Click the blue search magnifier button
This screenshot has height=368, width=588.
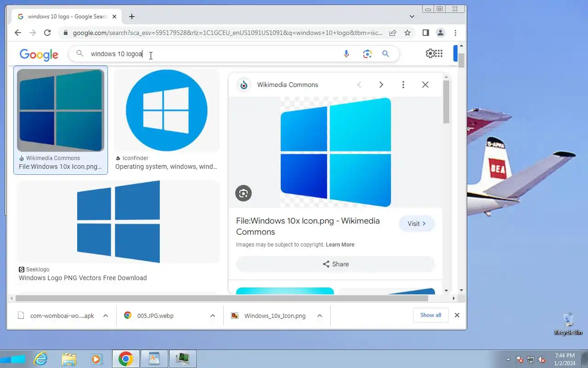(x=385, y=54)
